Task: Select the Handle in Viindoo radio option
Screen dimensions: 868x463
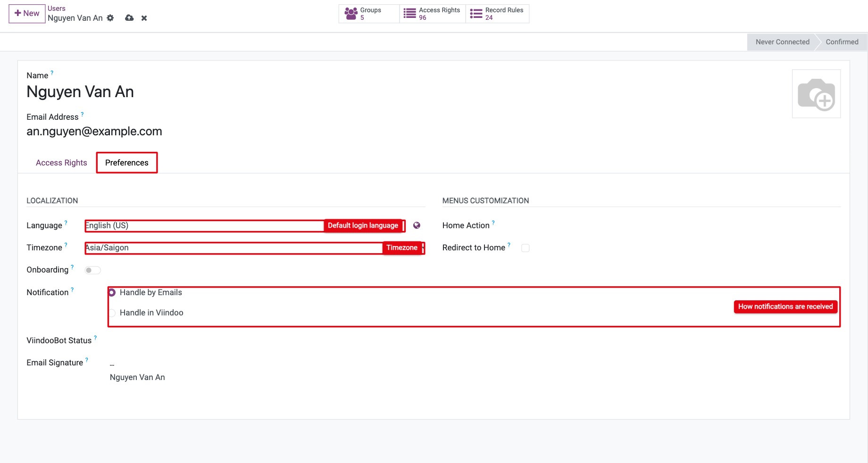Action: click(x=112, y=313)
